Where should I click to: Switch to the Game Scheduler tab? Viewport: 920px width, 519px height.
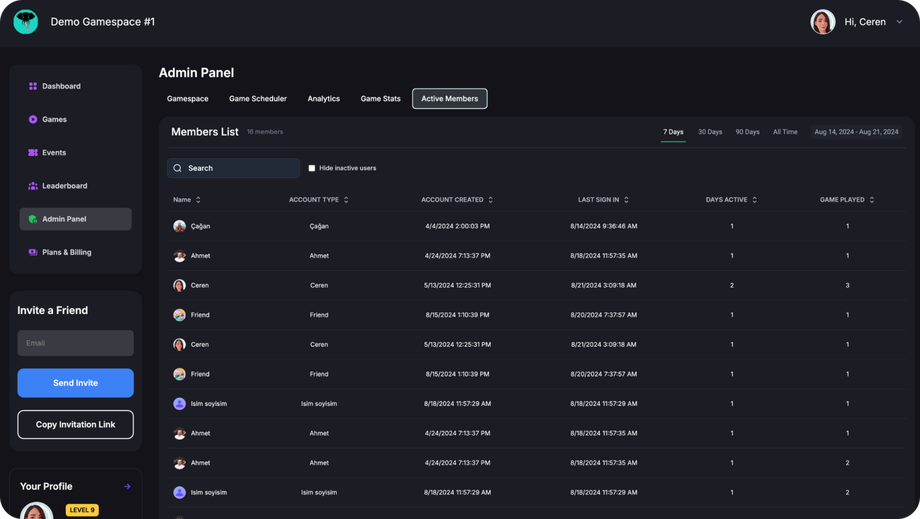point(258,99)
